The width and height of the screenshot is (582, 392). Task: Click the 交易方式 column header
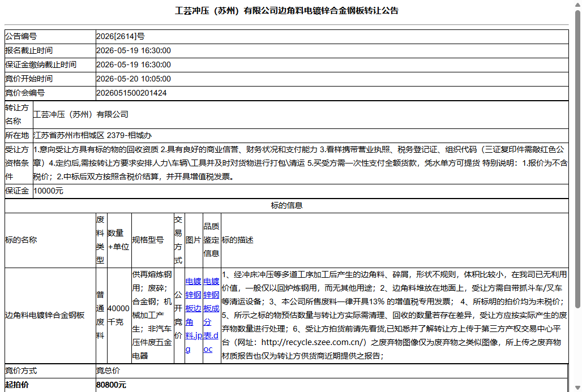pyautogui.click(x=179, y=240)
